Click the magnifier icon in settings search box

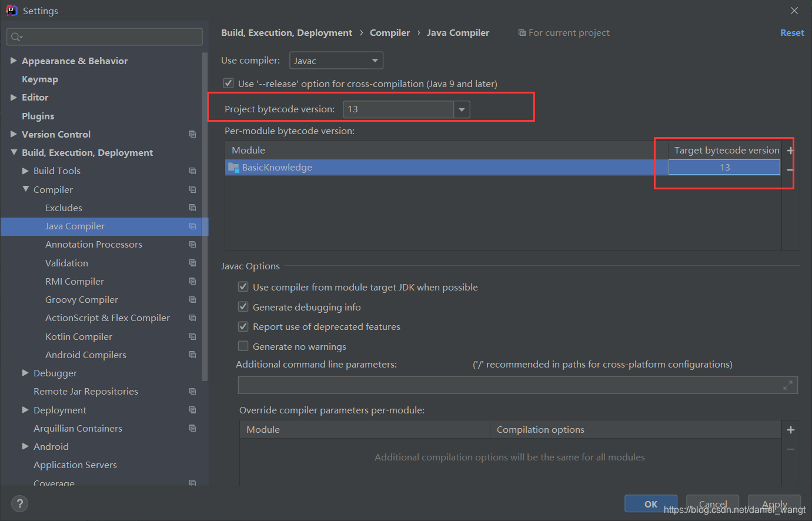click(16, 37)
